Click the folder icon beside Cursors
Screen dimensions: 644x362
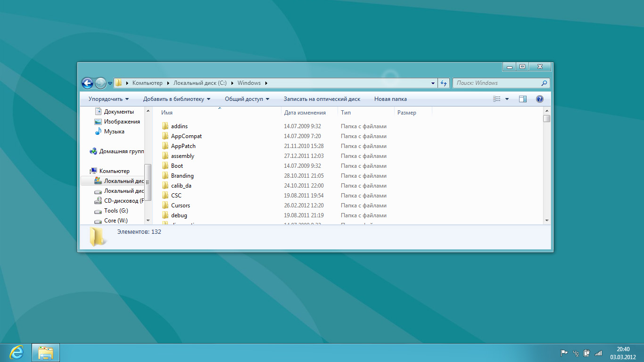click(x=165, y=206)
